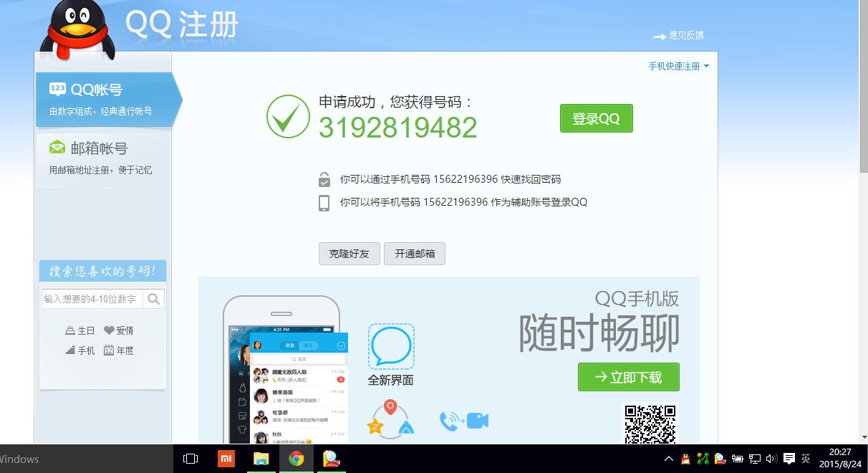Click the 全新界面 chat bubble icon

(391, 346)
